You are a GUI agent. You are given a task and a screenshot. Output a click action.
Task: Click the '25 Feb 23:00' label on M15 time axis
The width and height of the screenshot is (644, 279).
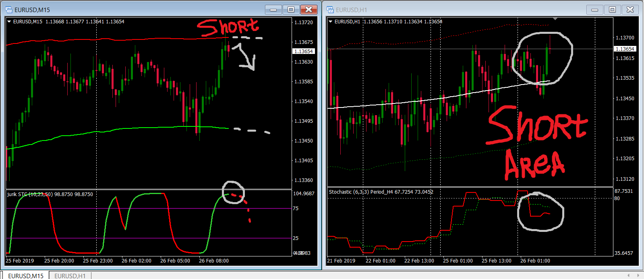click(x=98, y=261)
